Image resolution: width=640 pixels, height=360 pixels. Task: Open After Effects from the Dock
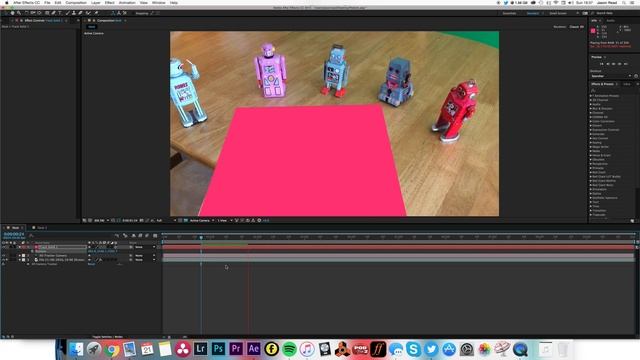253,349
